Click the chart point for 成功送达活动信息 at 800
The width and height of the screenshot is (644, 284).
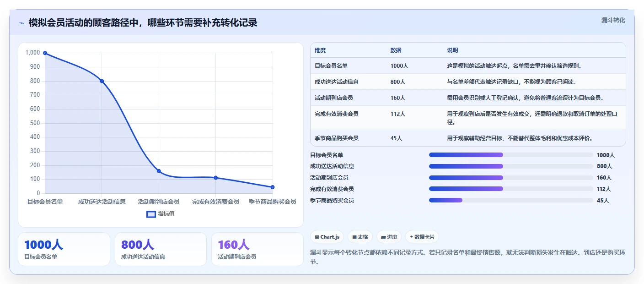[102, 81]
